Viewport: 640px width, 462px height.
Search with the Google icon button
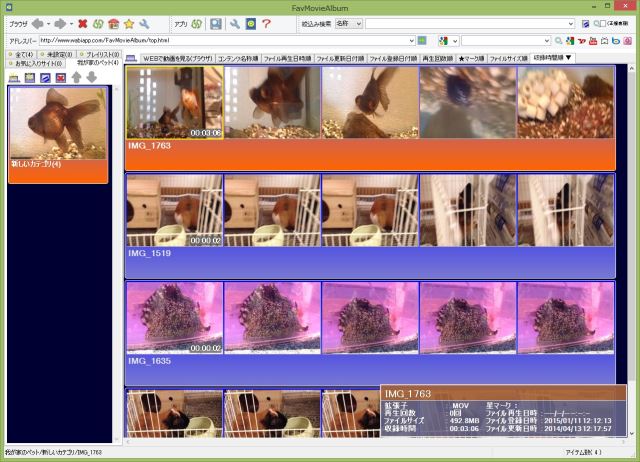pyautogui.click(x=570, y=40)
